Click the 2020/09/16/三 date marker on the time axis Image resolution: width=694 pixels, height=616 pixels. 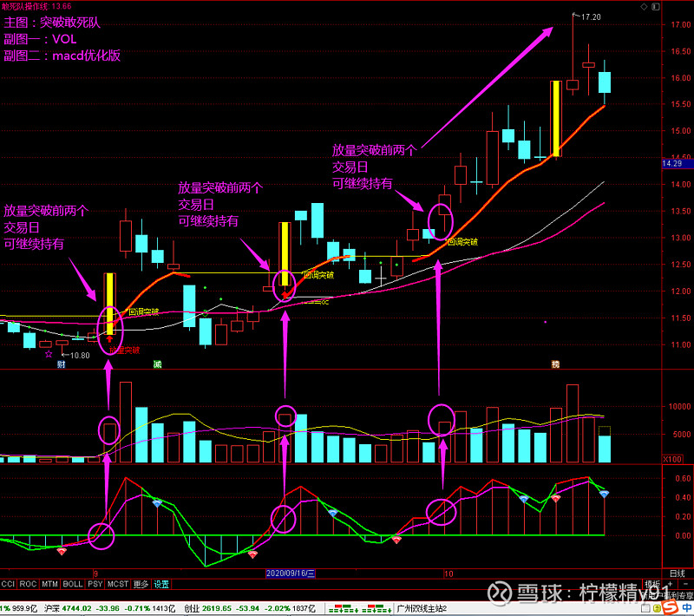(x=291, y=573)
